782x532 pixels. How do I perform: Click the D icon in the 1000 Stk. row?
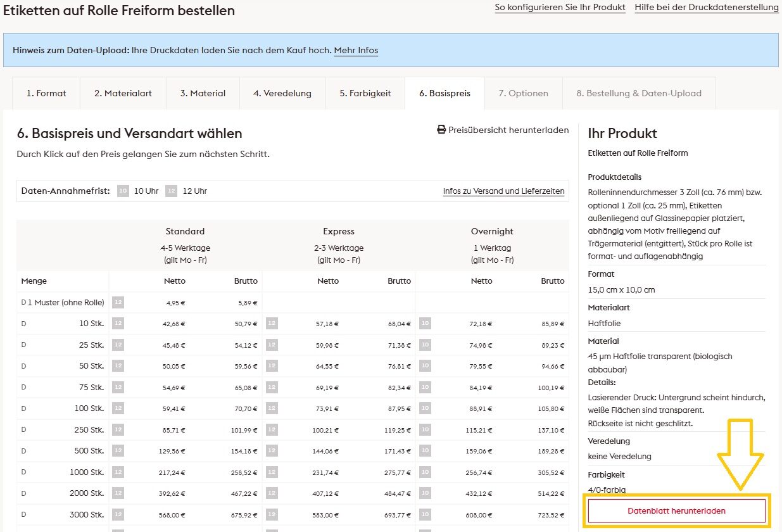tap(24, 472)
